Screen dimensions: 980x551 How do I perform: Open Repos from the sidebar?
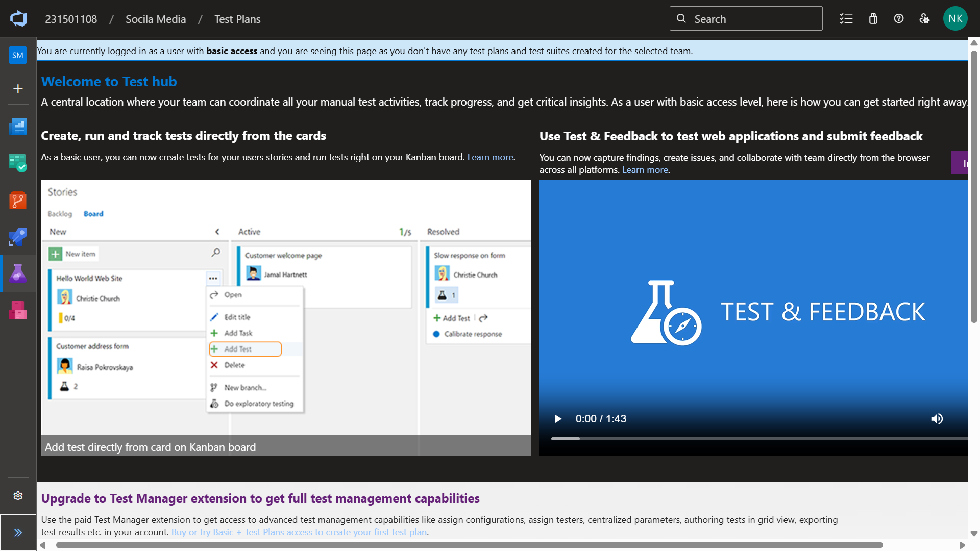[x=18, y=200]
